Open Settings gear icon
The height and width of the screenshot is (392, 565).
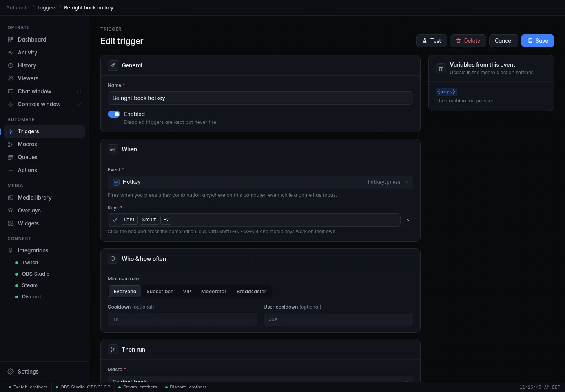point(11,372)
